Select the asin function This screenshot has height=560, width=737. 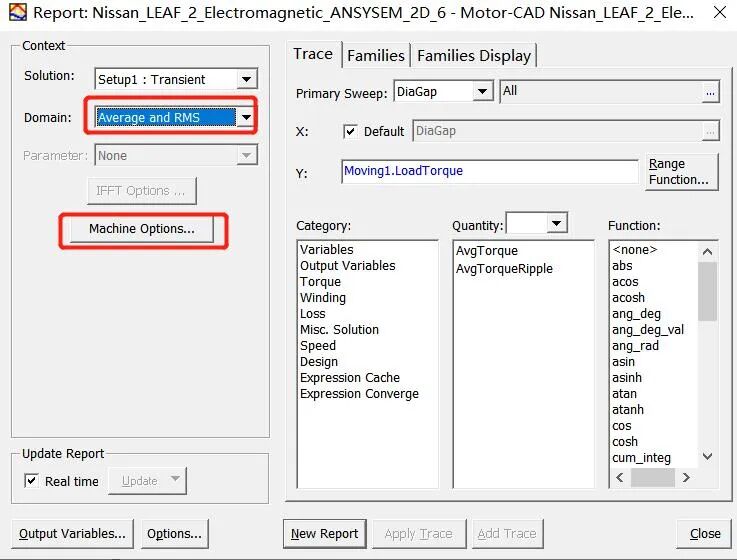[x=623, y=362]
